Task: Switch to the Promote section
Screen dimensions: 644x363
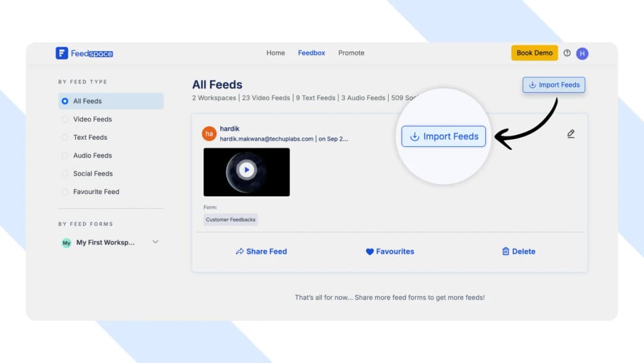Action: (x=351, y=53)
